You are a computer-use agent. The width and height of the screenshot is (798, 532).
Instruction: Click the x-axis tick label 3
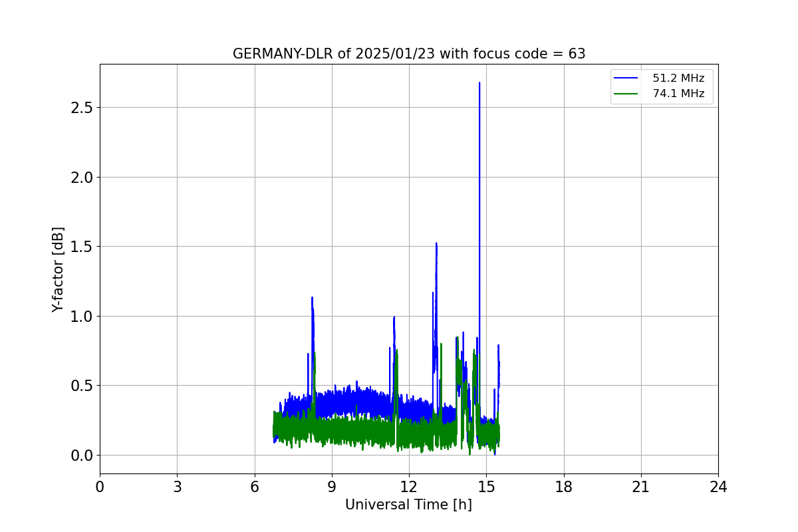pyautogui.click(x=177, y=487)
